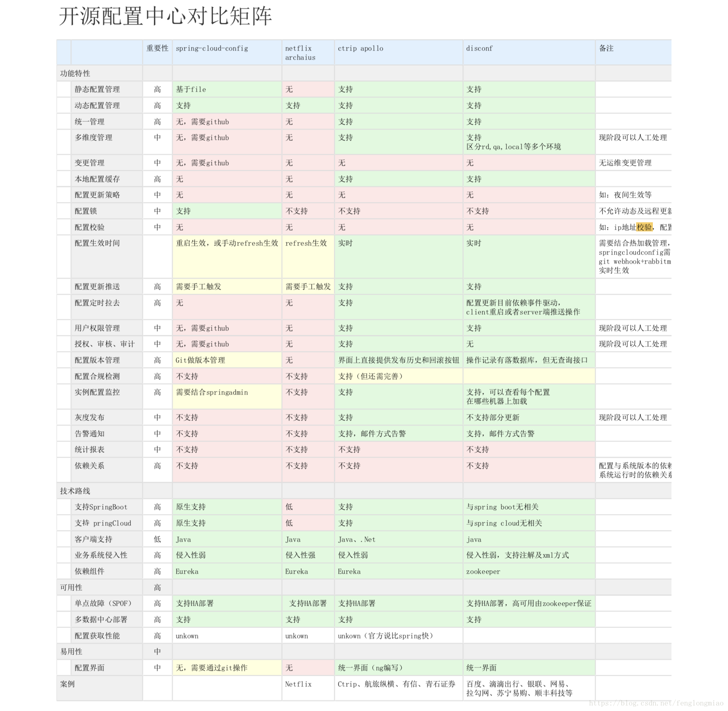The image size is (728, 711).
Task: Click the disconf column header
Action: point(479,48)
